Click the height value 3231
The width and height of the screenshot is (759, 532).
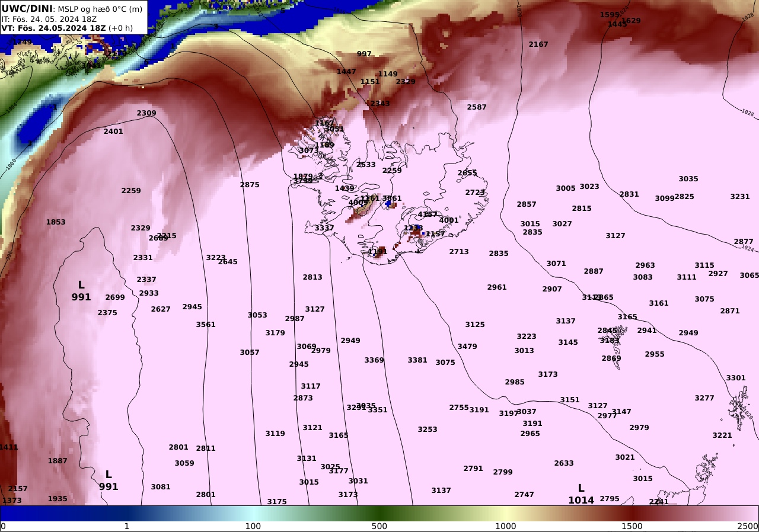740,197
